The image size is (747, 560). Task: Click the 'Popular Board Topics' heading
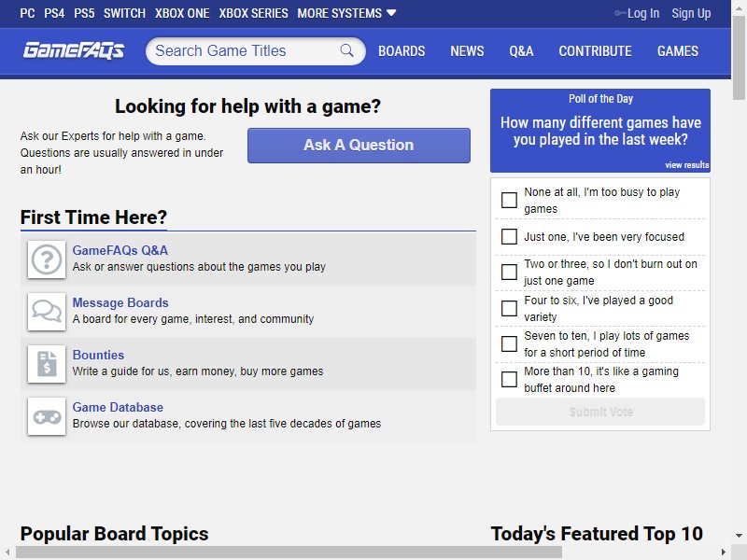click(x=114, y=534)
